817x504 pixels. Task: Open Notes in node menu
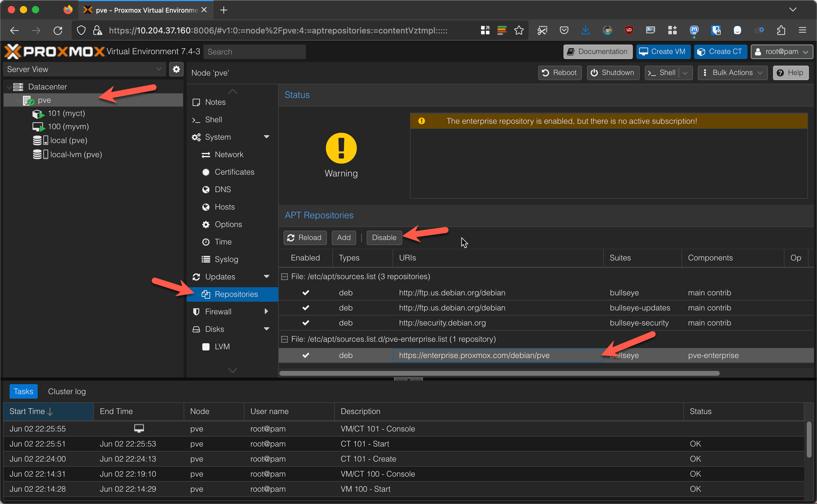coord(215,102)
